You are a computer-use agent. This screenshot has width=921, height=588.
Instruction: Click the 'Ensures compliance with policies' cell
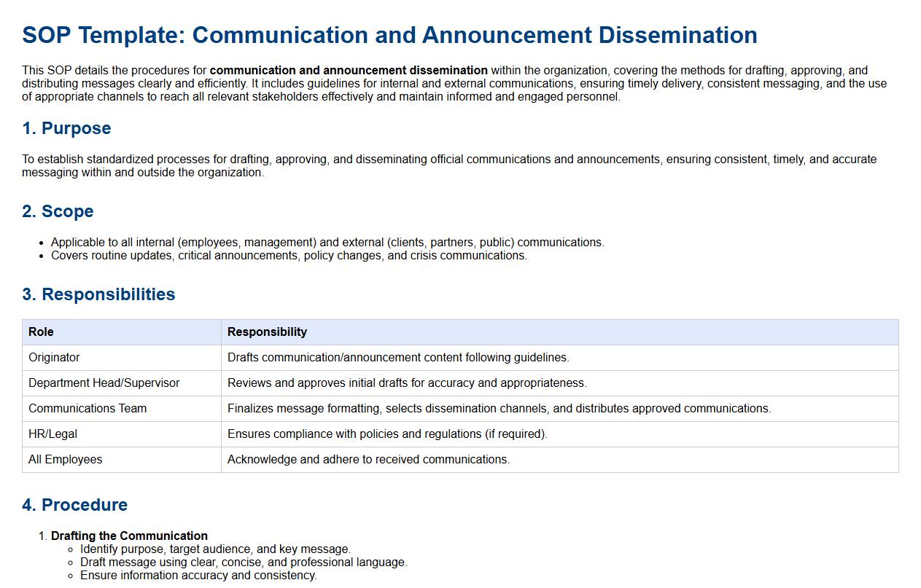(x=387, y=434)
